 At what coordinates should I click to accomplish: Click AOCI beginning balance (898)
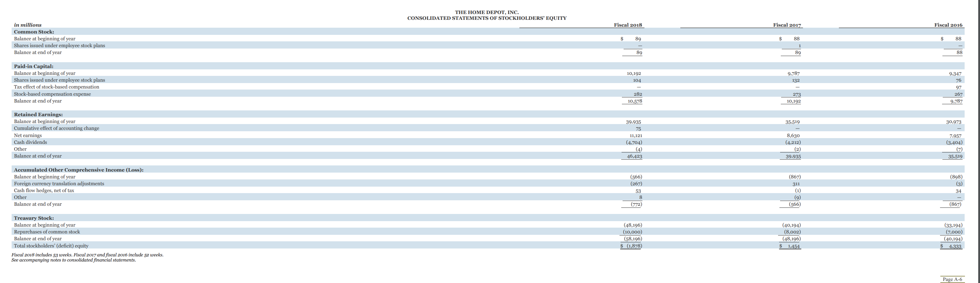[x=956, y=177]
